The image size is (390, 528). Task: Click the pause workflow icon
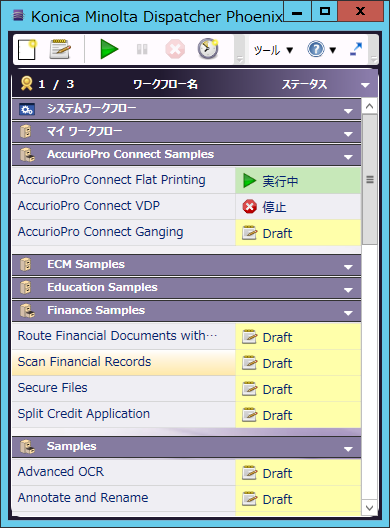click(142, 49)
